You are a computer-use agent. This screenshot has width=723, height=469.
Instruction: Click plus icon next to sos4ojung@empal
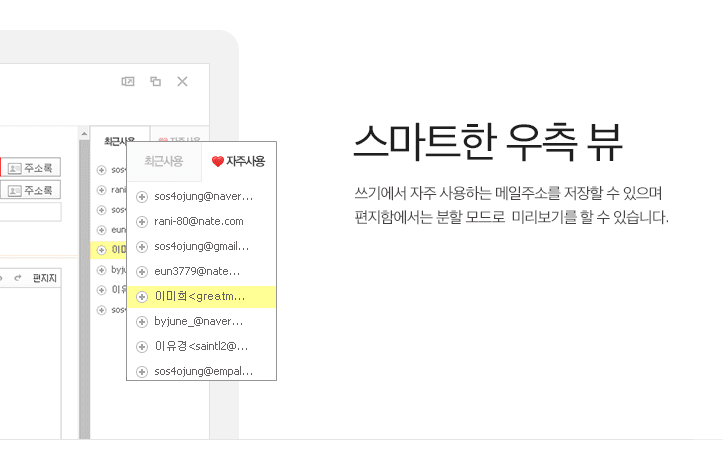point(142,372)
